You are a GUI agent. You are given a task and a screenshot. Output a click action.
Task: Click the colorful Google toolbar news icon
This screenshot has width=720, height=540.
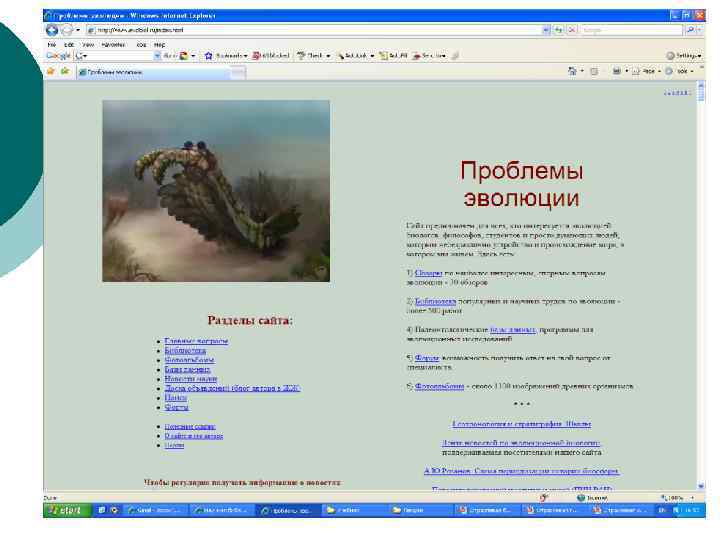coord(184,56)
